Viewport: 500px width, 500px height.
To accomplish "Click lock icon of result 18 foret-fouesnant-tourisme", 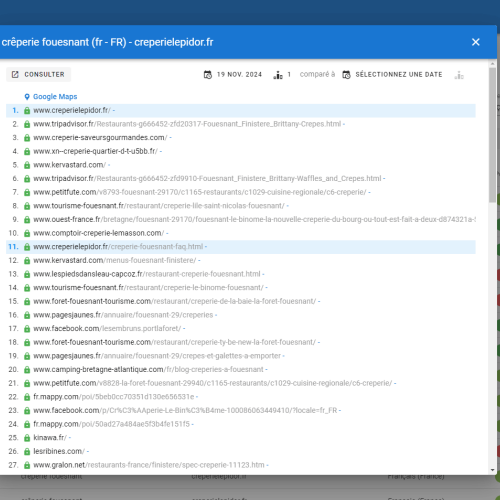I will click(x=27, y=343).
